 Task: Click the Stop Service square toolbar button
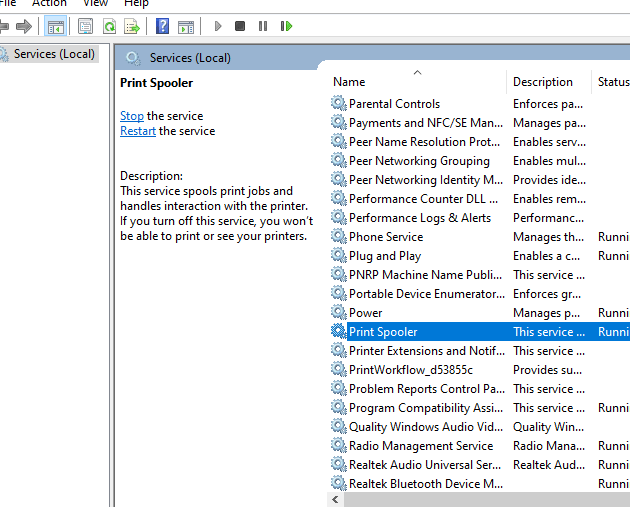pyautogui.click(x=240, y=26)
